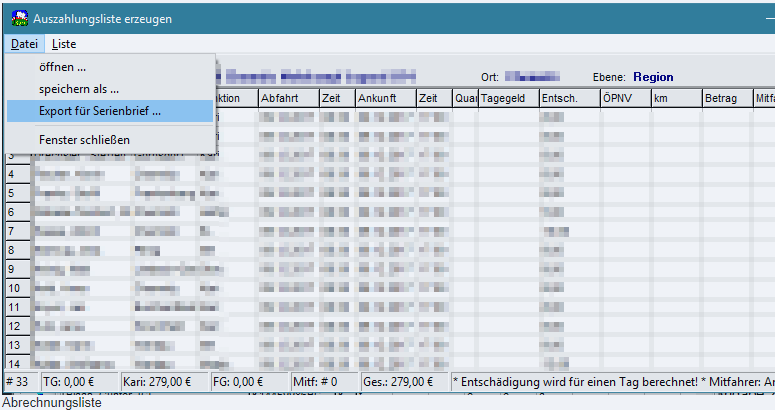Viewport: 775px width, 410px height.
Task: Click the 'FG: 0,00 €' status entry
Action: [x=250, y=382]
